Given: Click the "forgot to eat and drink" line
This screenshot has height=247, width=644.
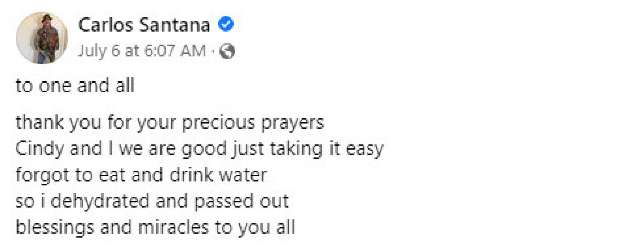Looking at the screenshot, I should 141,176.
